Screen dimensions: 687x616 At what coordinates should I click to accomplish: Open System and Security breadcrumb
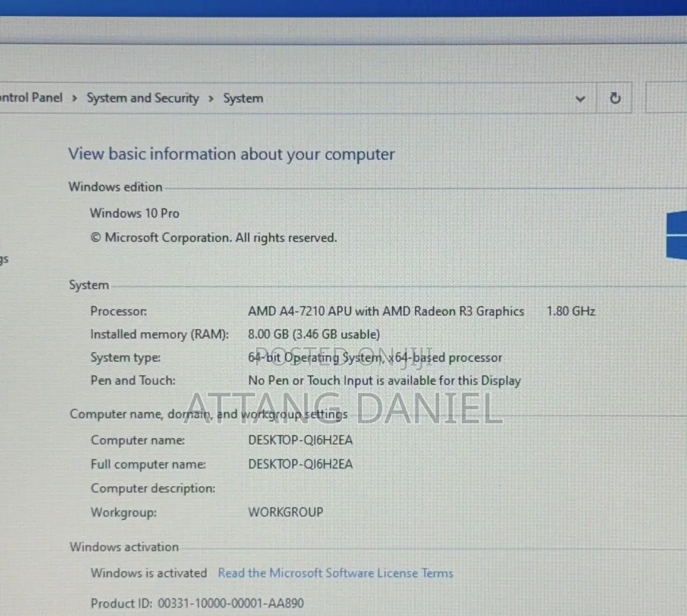click(143, 98)
